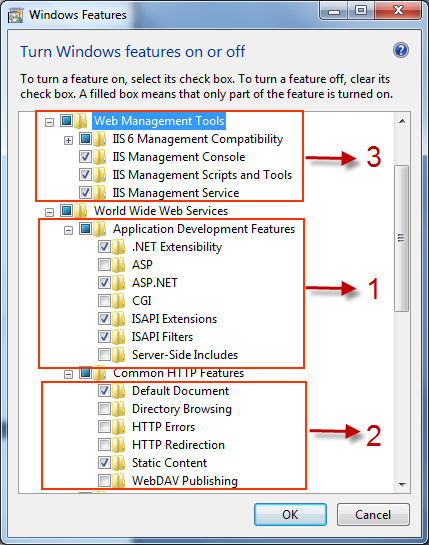This screenshot has width=429, height=545.
Task: Click folder icon beside Web Management Tools
Action: 81,121
